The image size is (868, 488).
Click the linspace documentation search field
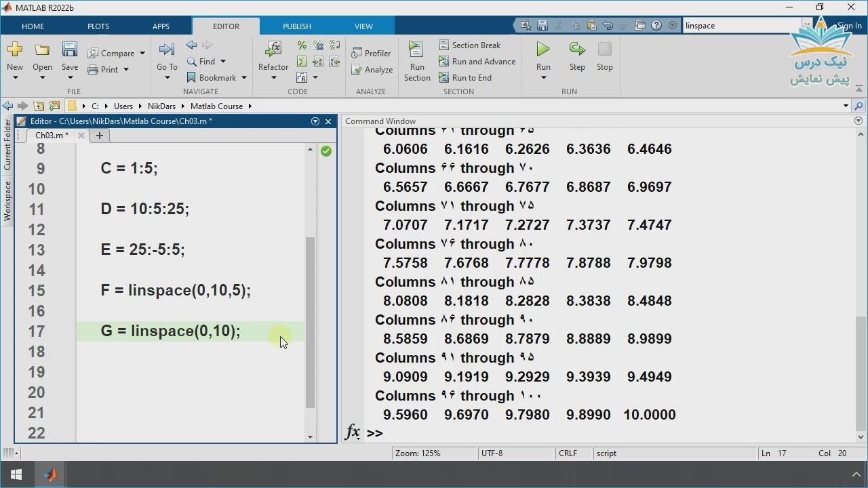[741, 26]
